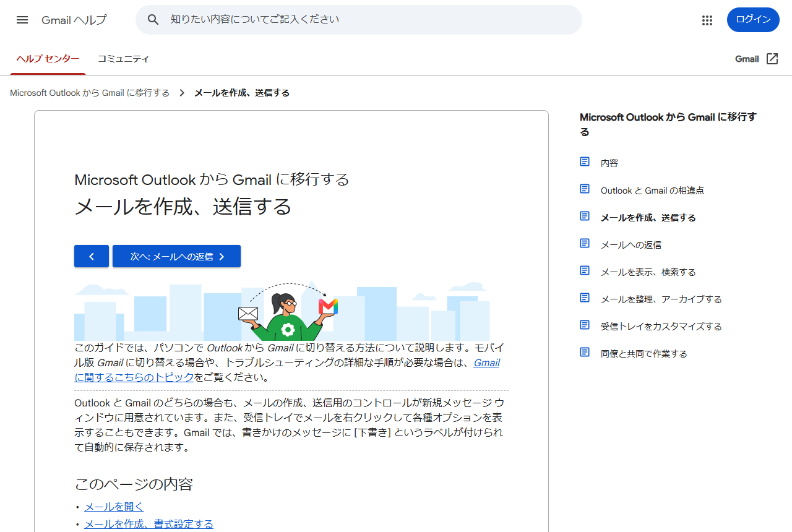Select sidebar メールを作成、送信する current item
The image size is (792, 532).
[648, 218]
